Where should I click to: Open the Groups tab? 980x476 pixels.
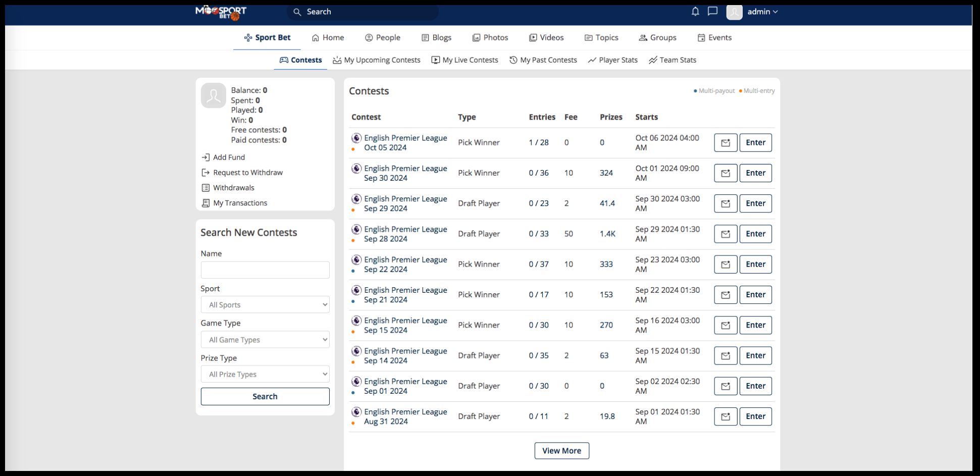click(x=657, y=37)
